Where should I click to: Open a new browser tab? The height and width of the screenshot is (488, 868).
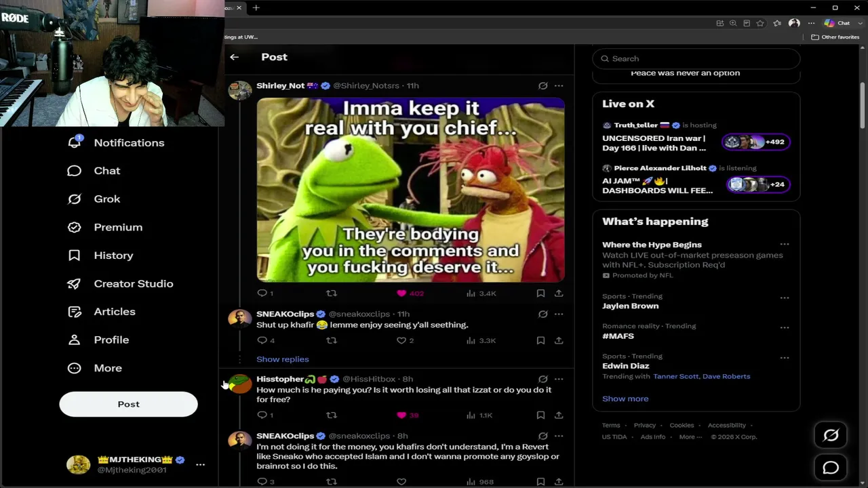click(x=256, y=7)
